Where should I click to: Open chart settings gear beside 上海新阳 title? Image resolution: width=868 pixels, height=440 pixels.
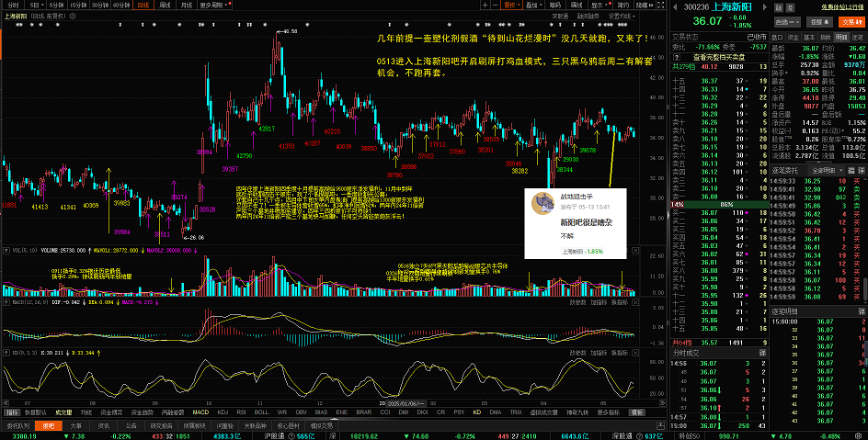[73, 16]
